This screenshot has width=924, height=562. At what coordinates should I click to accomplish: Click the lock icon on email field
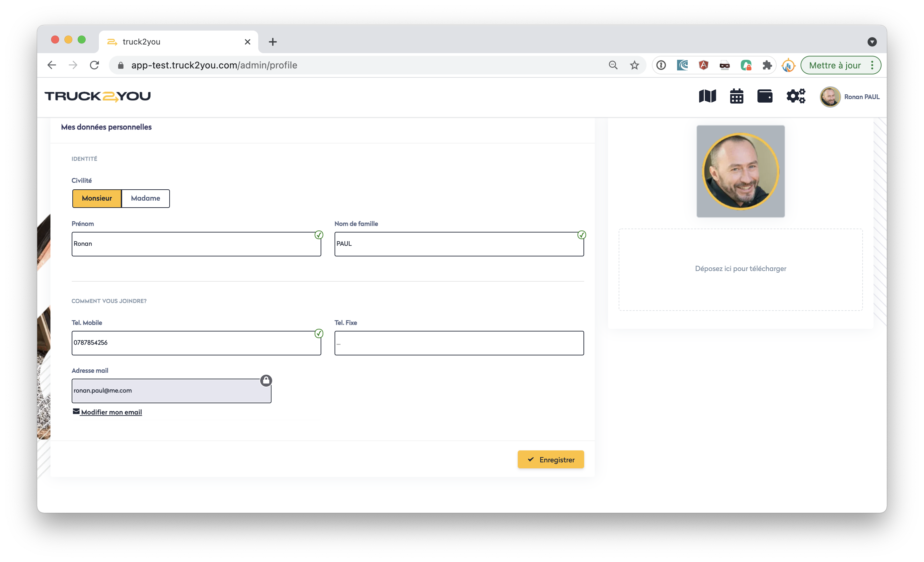click(x=266, y=380)
